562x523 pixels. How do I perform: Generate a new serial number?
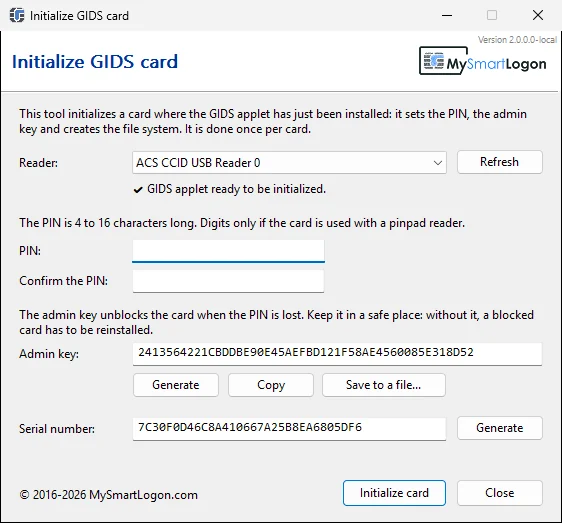pyautogui.click(x=500, y=428)
